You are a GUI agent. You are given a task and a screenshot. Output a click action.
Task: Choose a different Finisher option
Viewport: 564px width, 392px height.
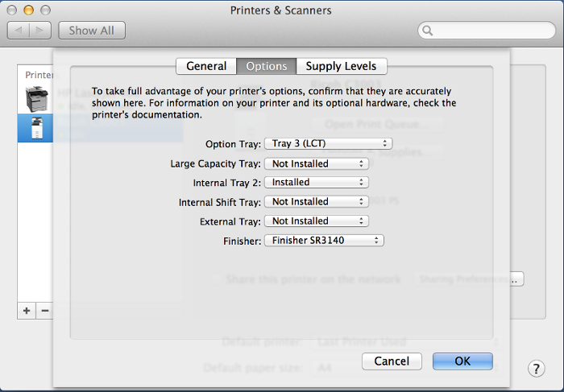click(x=324, y=241)
